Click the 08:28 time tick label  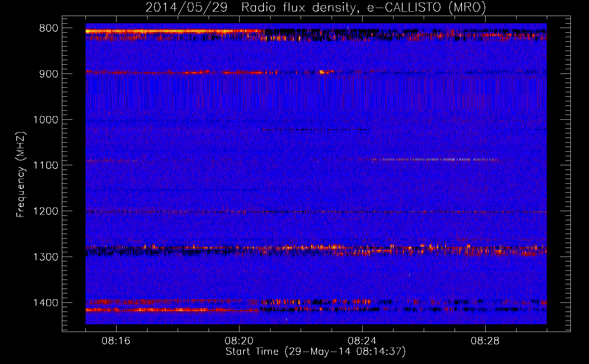(x=485, y=341)
